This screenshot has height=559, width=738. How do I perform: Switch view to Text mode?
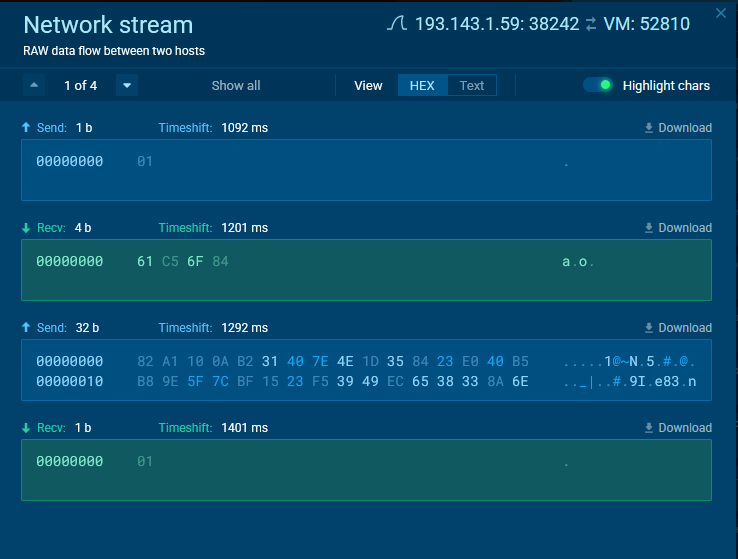pos(472,85)
